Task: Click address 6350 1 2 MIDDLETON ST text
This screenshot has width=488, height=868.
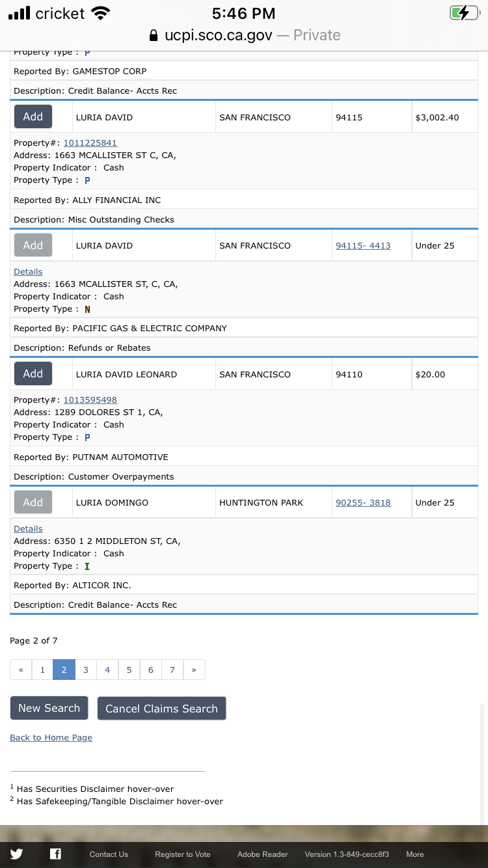Action: pos(97,541)
